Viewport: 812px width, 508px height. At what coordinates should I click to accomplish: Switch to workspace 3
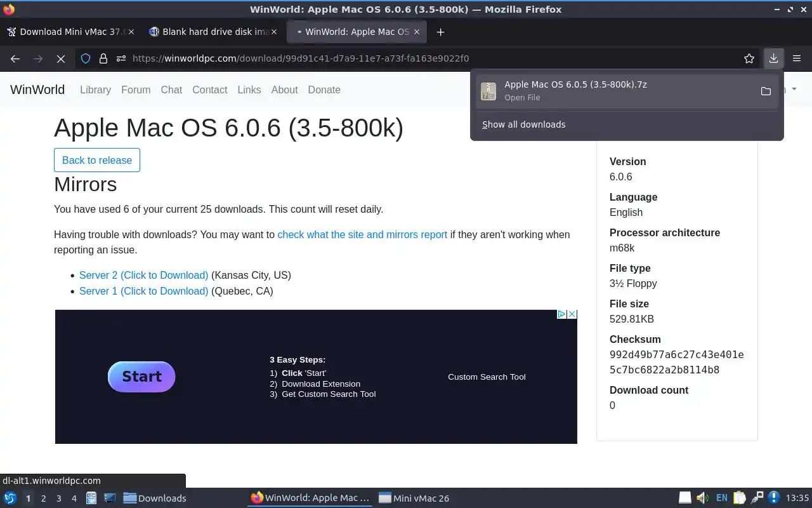[58, 498]
